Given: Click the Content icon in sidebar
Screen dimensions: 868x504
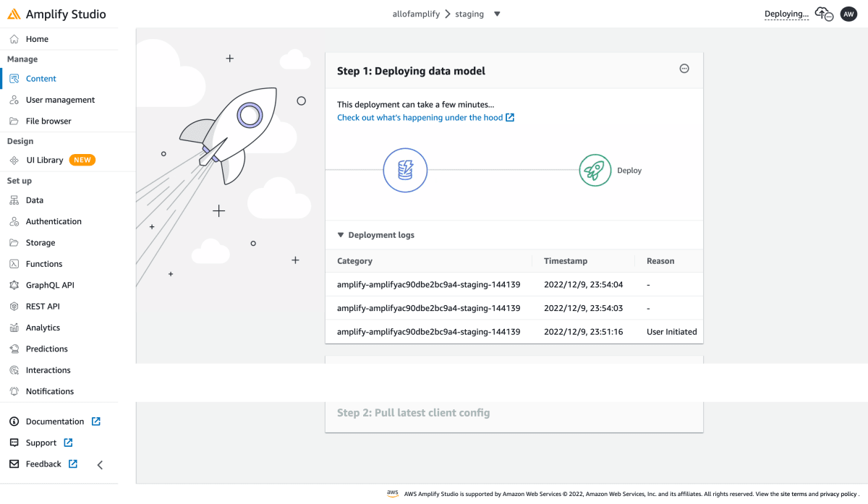Looking at the screenshot, I should coord(14,79).
